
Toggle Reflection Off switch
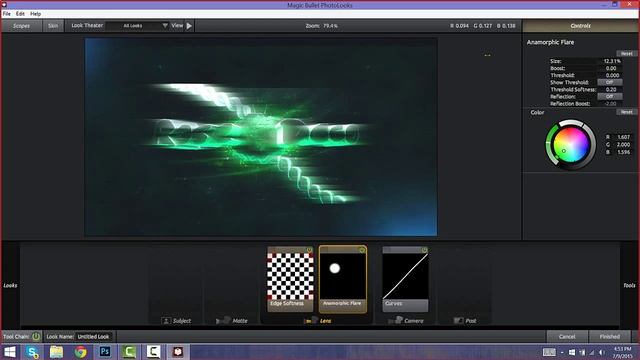pyautogui.click(x=609, y=97)
